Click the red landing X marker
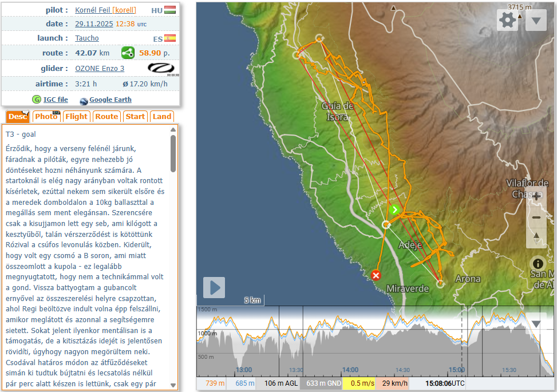The width and height of the screenshot is (557, 392). click(x=376, y=275)
